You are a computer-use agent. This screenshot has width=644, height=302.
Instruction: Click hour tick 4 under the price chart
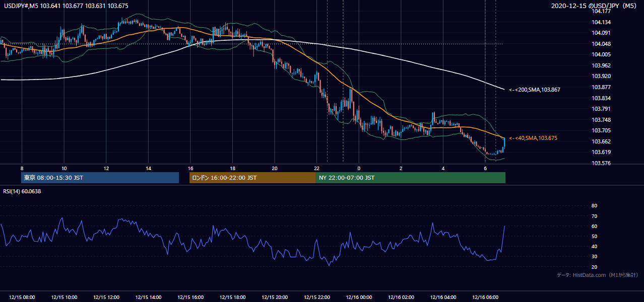coord(443,168)
